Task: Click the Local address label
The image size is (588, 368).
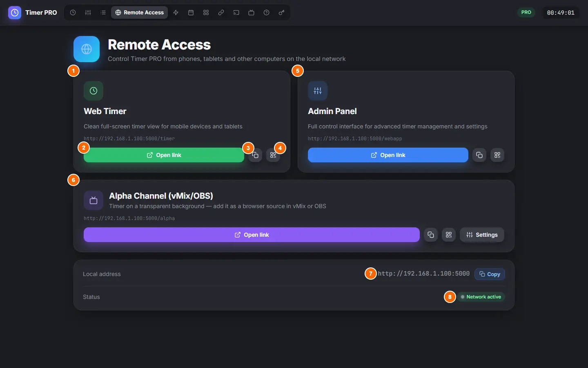Action: 102,274
